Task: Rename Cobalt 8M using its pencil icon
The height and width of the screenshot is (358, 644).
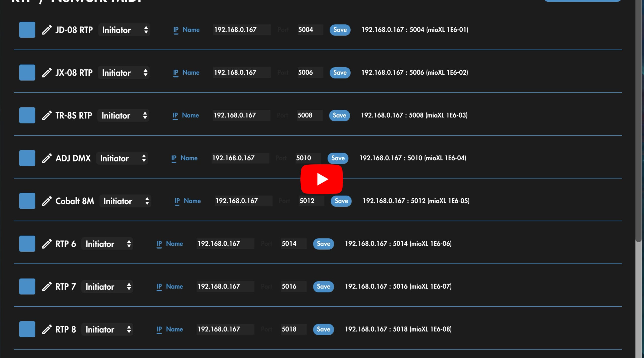Action: point(47,201)
